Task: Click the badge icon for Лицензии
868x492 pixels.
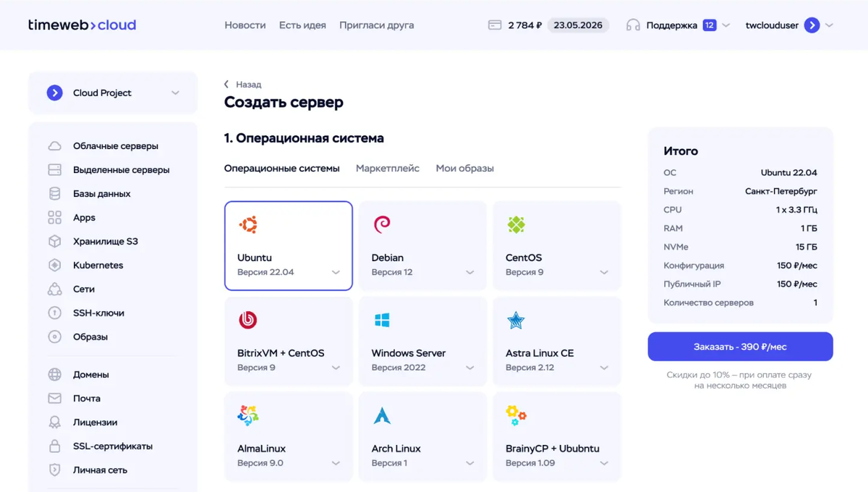Action: click(x=55, y=423)
